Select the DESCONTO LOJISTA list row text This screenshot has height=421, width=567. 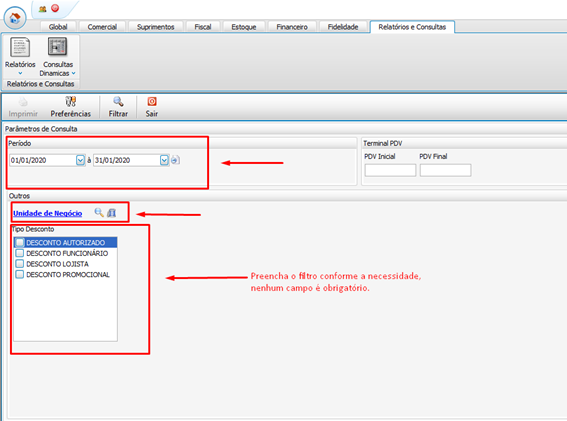[x=57, y=264]
